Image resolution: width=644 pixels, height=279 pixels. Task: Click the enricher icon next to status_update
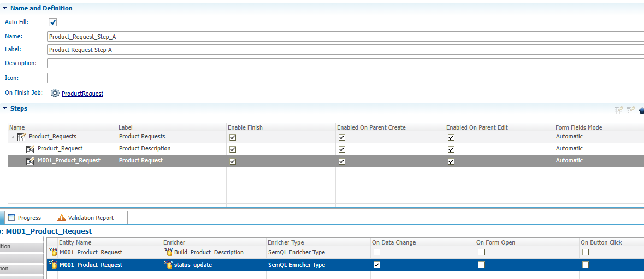tap(168, 265)
